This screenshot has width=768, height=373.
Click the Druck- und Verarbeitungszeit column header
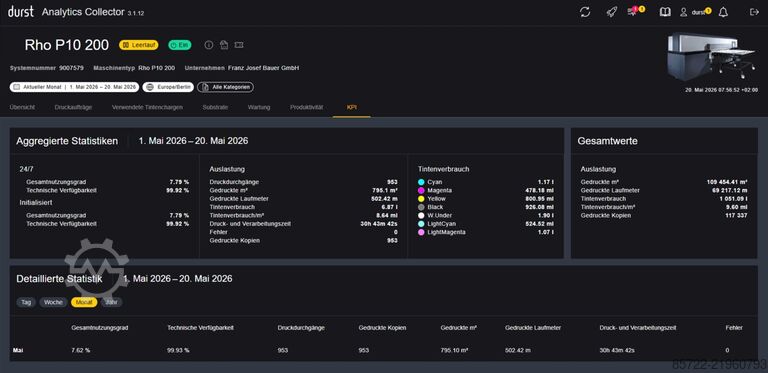638,327
